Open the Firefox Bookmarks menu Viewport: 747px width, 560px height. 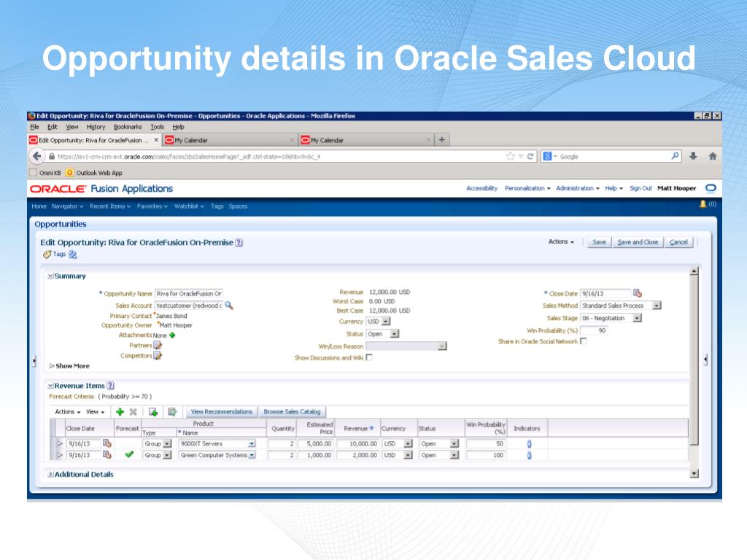[x=128, y=127]
